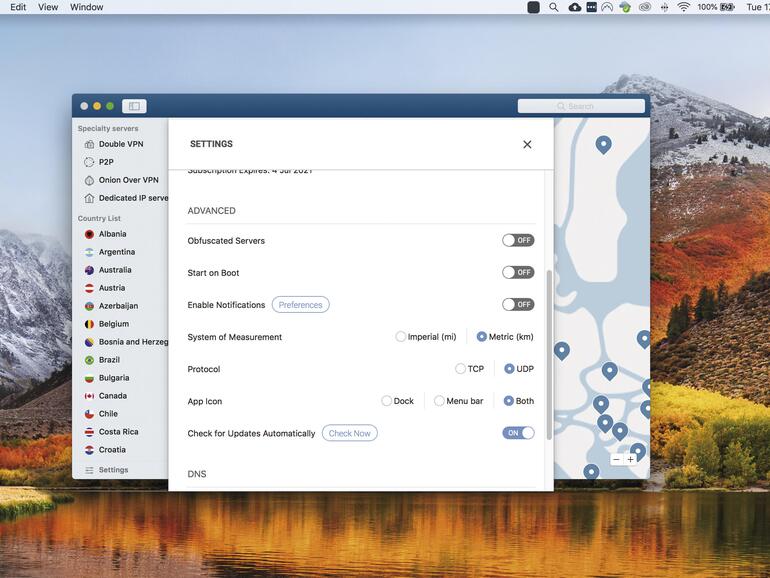Select the Albania flag icon
This screenshot has height=578, width=770.
point(89,234)
